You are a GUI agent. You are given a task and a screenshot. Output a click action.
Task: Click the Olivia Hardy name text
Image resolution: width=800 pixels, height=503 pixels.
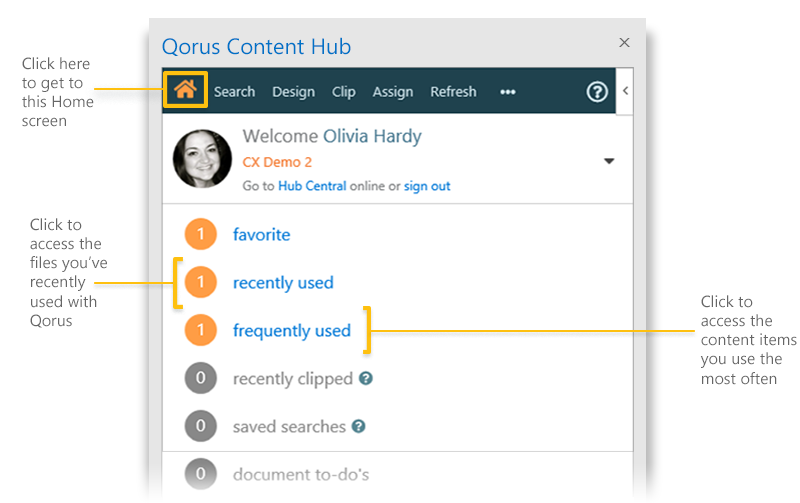tap(372, 136)
